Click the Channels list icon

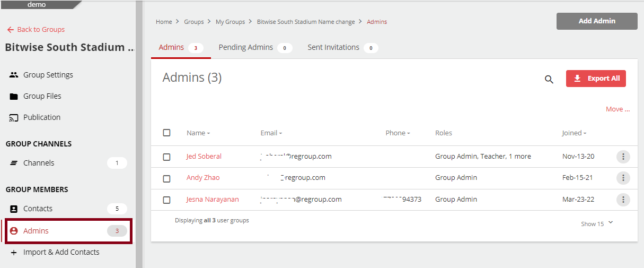(14, 163)
